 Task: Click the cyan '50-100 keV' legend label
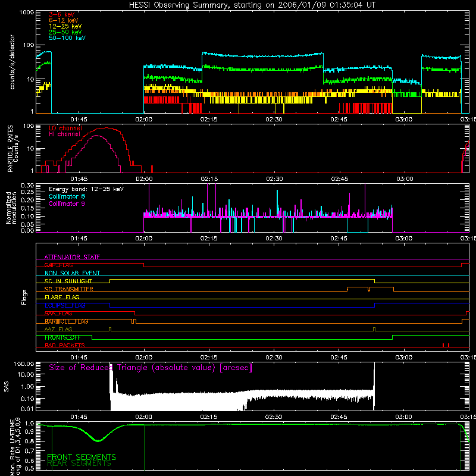(x=67, y=38)
